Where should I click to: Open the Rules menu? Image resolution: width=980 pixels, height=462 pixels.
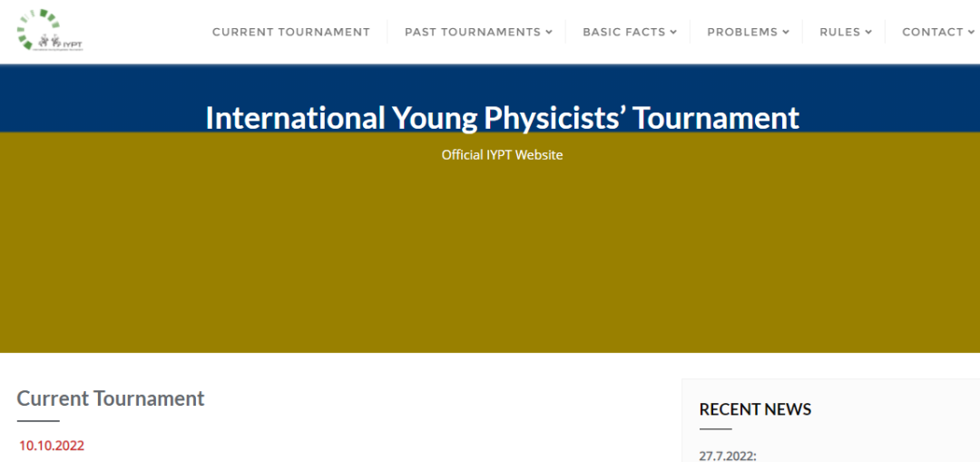(x=840, y=32)
